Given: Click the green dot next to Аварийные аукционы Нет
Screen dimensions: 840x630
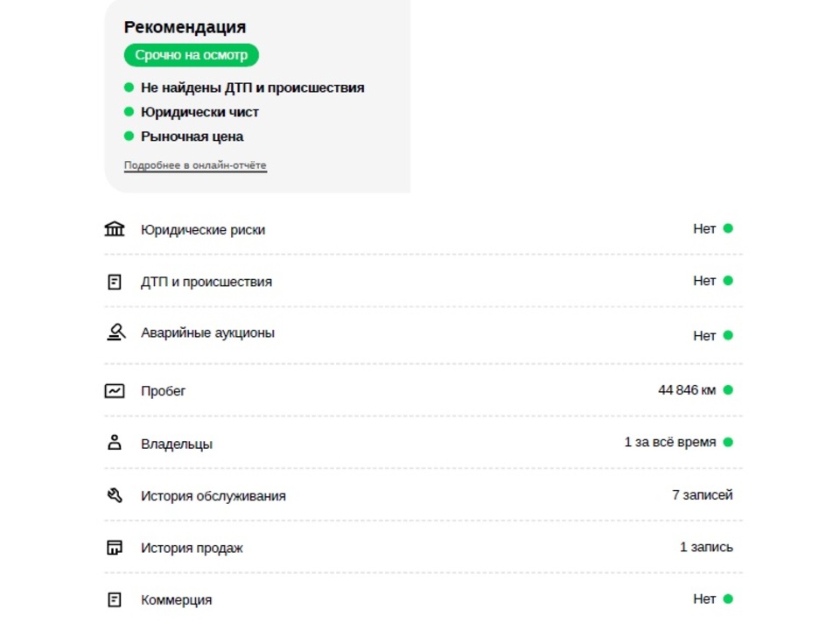Looking at the screenshot, I should pos(727,335).
